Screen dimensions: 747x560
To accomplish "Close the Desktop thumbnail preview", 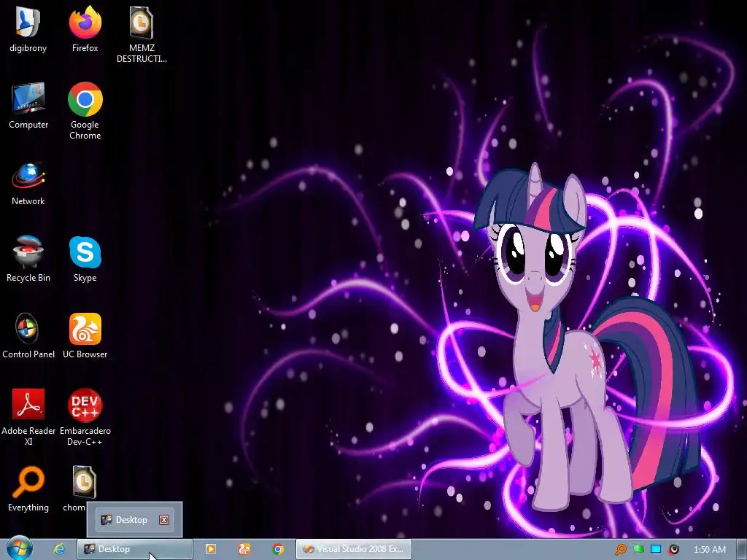I will tap(164, 519).
